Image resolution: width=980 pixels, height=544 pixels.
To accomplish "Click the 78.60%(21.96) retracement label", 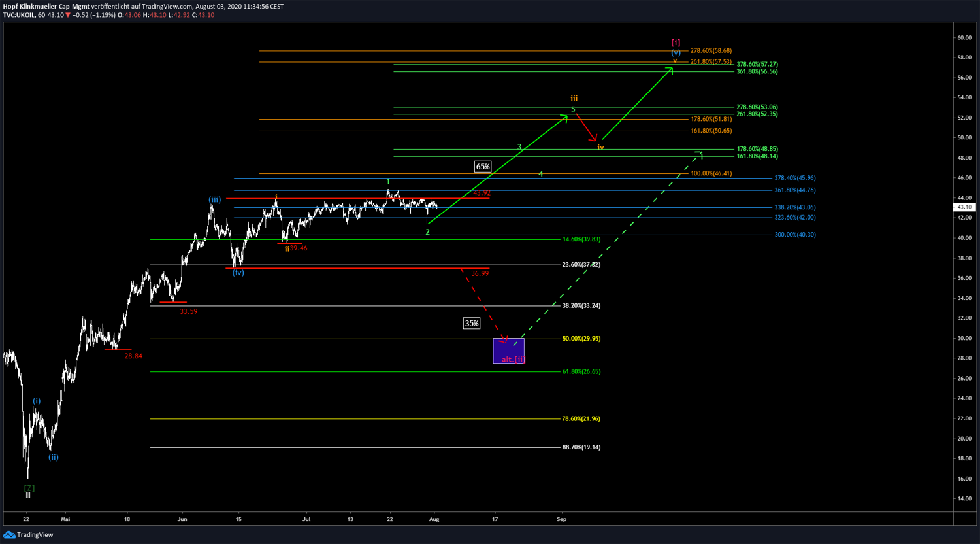I will [581, 418].
